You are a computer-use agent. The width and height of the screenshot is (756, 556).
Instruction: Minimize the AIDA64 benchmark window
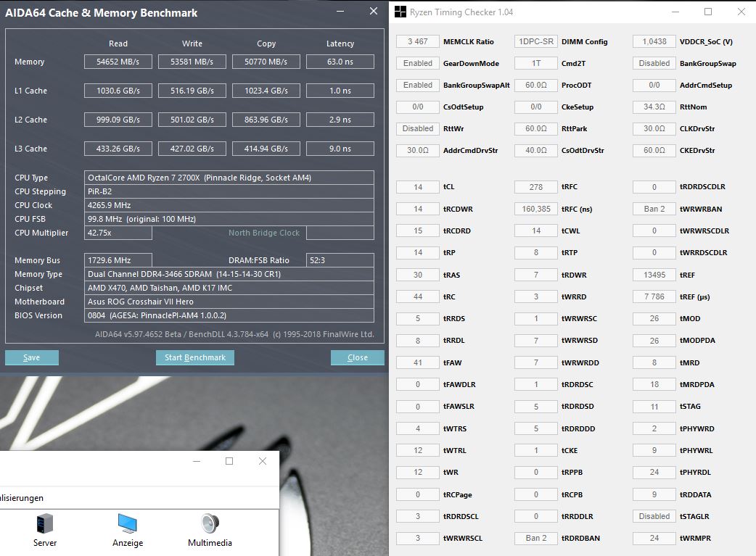click(340, 11)
